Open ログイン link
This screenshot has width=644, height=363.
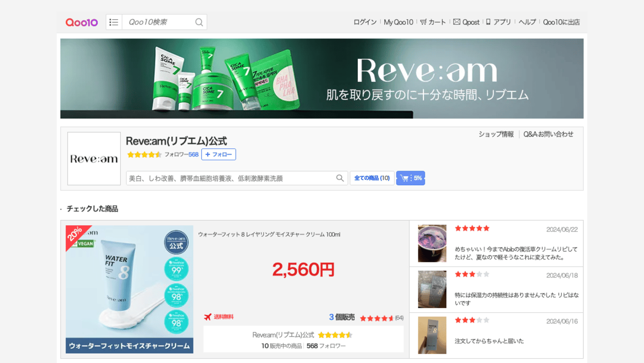pyautogui.click(x=365, y=22)
